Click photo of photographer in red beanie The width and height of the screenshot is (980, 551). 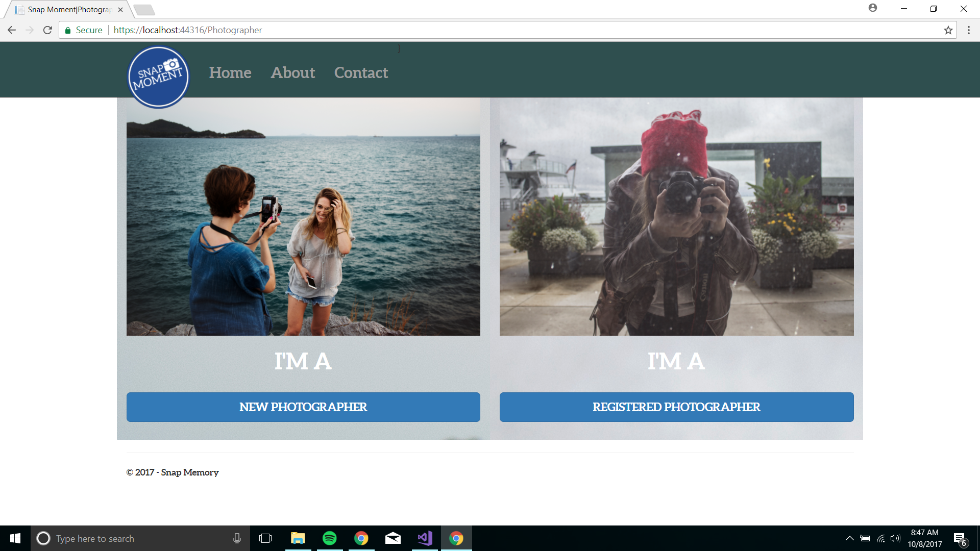(676, 217)
